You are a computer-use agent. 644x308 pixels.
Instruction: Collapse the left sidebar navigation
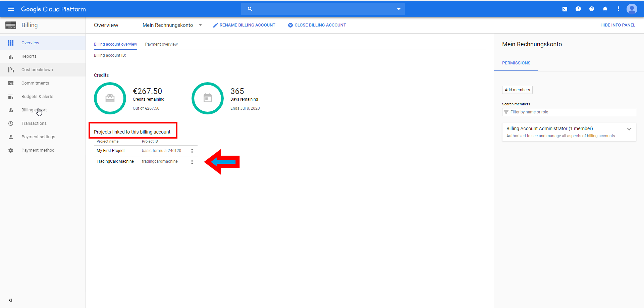click(10, 300)
